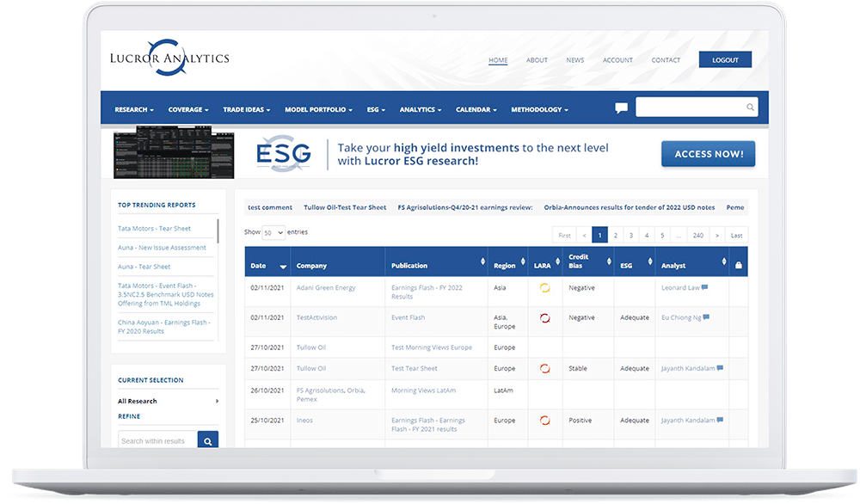Click the trending reports scrollbar
Screen dimensions: 860x504
218,230
